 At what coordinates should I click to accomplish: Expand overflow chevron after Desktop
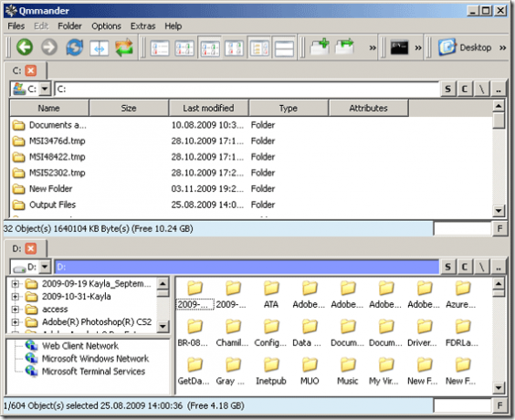click(x=503, y=48)
